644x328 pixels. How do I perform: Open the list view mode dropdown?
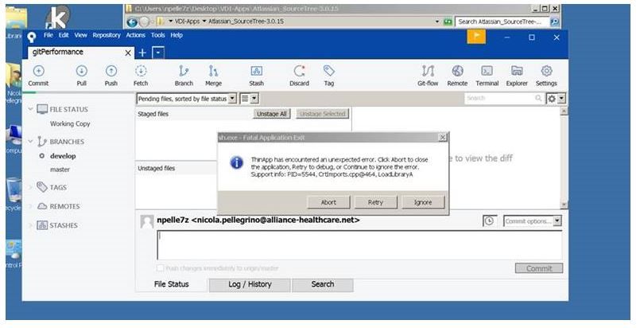[254, 99]
